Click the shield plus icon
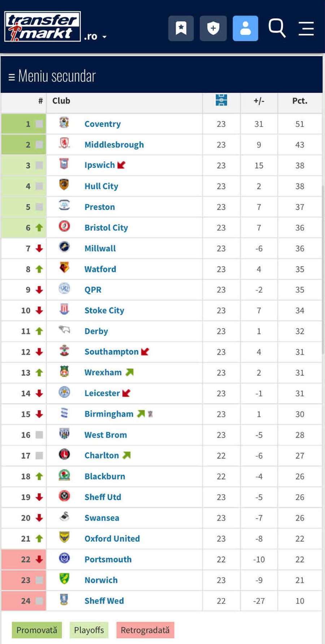 click(213, 28)
